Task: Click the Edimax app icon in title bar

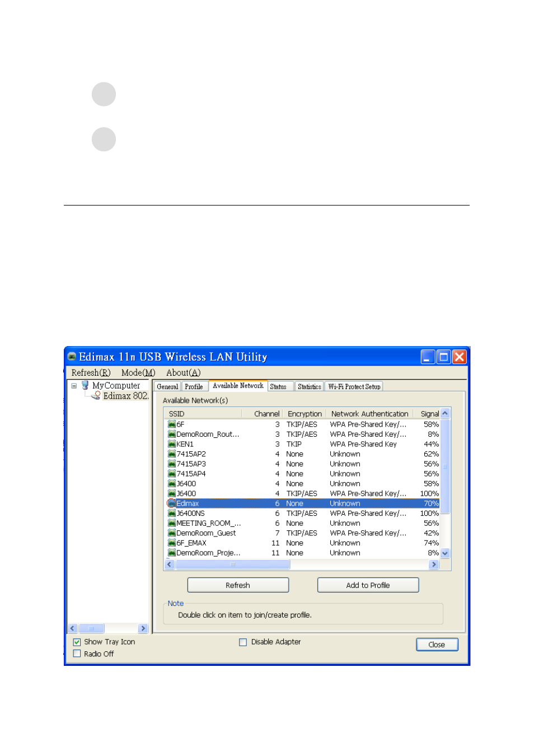Action: (72, 357)
